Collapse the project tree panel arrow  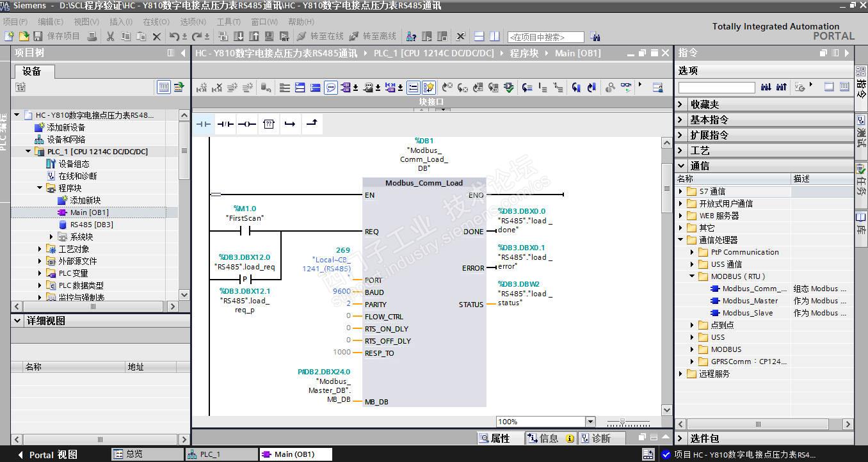tap(184, 53)
